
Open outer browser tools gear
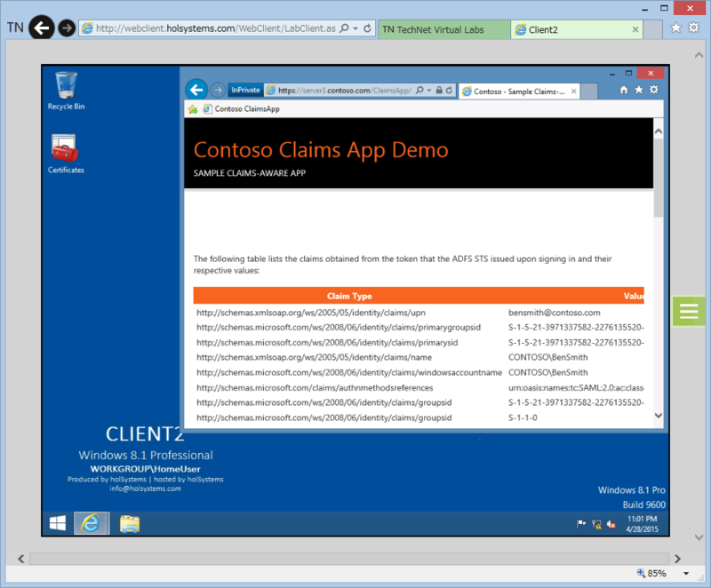694,28
